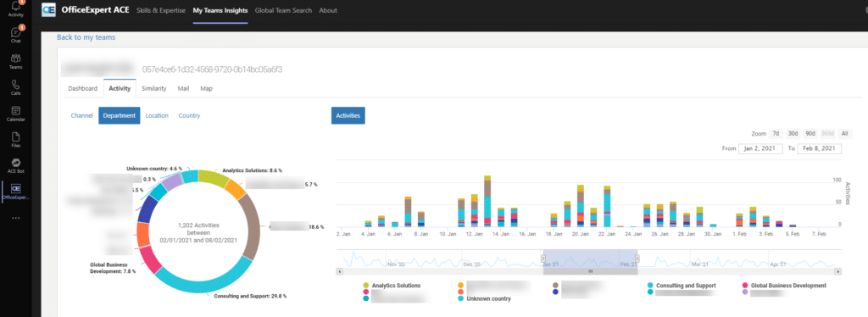Screen dimensions: 868x317
Task: Open the Mail tab
Action: pos(183,88)
